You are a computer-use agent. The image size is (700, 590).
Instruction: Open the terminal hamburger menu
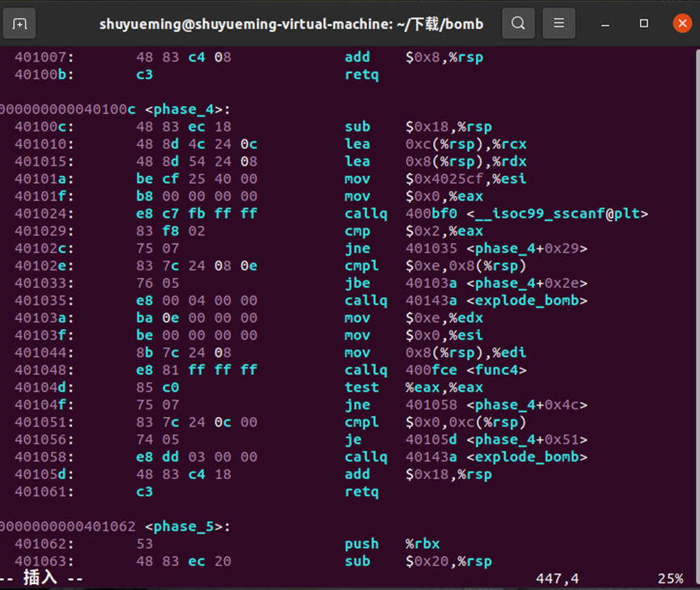tap(558, 23)
